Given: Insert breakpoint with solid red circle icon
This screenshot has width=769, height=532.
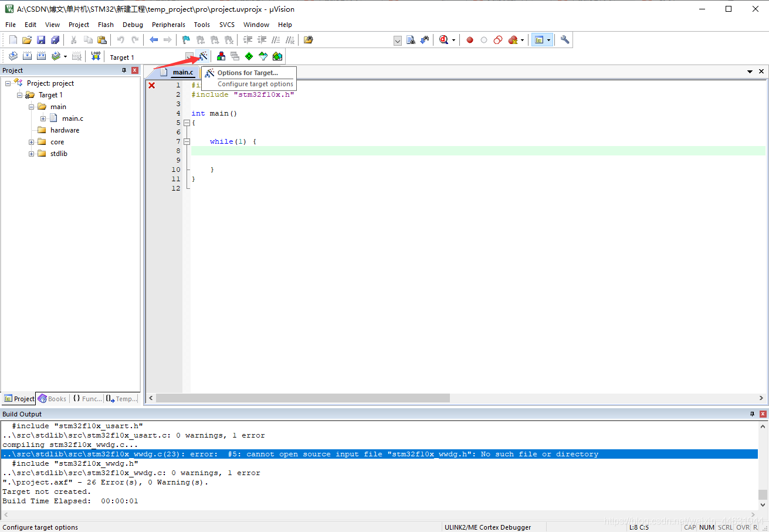Looking at the screenshot, I should pyautogui.click(x=470, y=40).
